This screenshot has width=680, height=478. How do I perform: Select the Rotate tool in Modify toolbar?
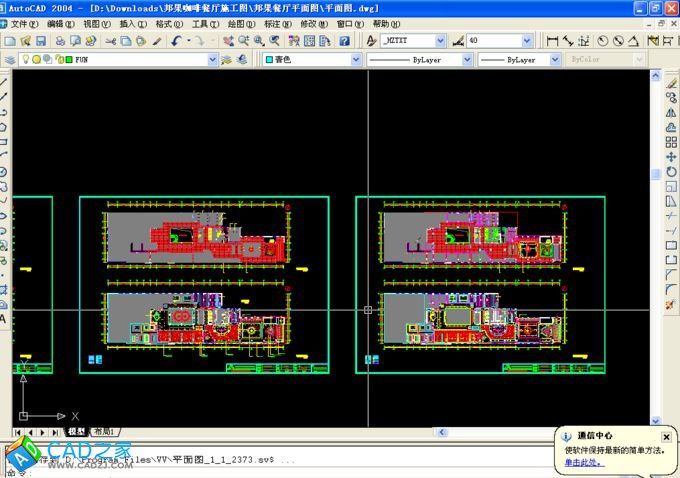[671, 171]
